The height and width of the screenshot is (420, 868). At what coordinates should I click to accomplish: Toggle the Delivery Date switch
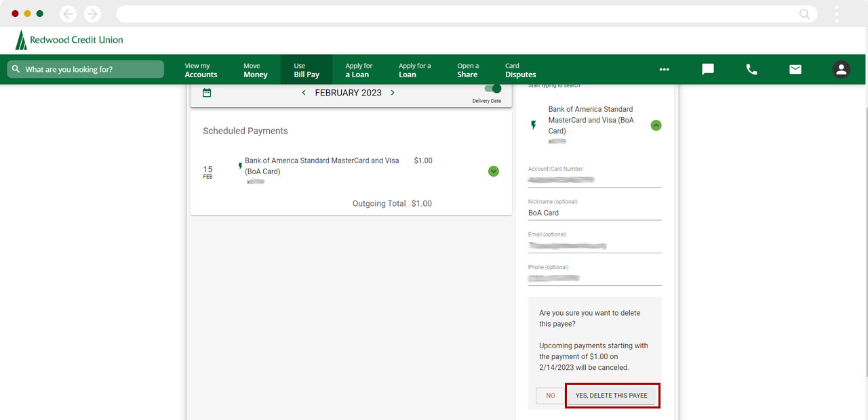pyautogui.click(x=493, y=89)
